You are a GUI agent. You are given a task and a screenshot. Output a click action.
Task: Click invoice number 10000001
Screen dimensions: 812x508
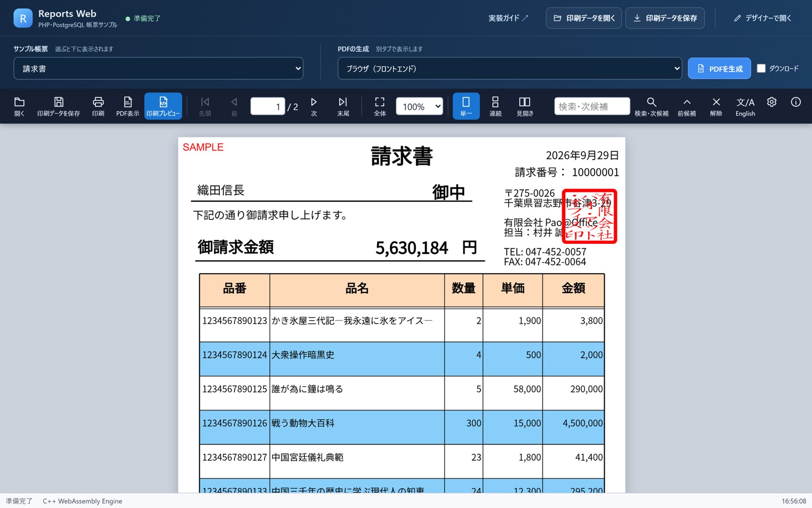595,172
